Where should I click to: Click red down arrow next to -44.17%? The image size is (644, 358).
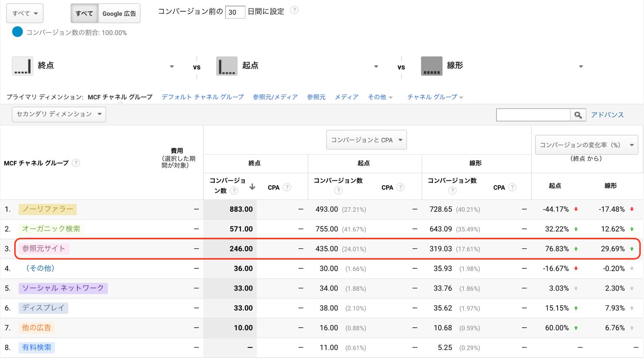point(576,209)
